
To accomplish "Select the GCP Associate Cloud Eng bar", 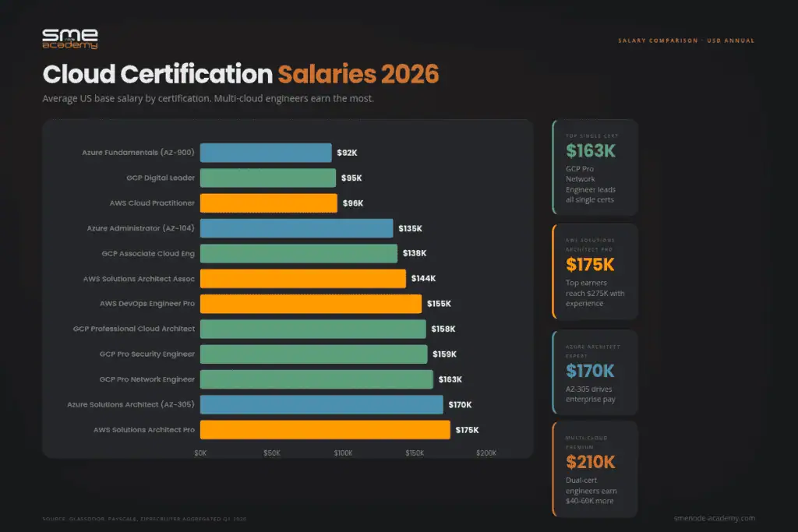I will pos(298,253).
